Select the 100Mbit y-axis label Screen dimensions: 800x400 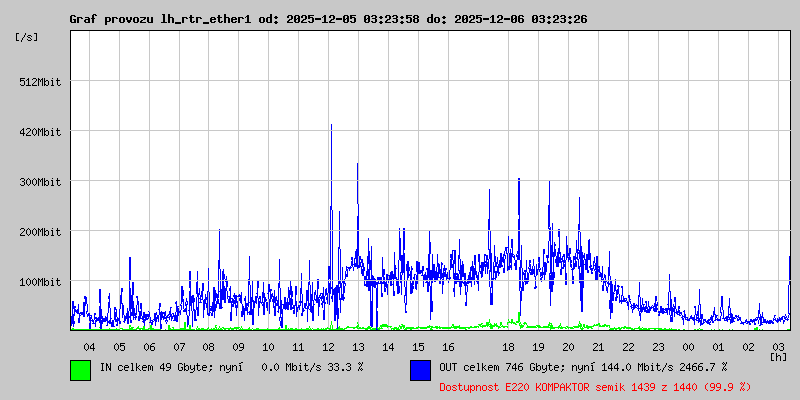click(x=41, y=282)
